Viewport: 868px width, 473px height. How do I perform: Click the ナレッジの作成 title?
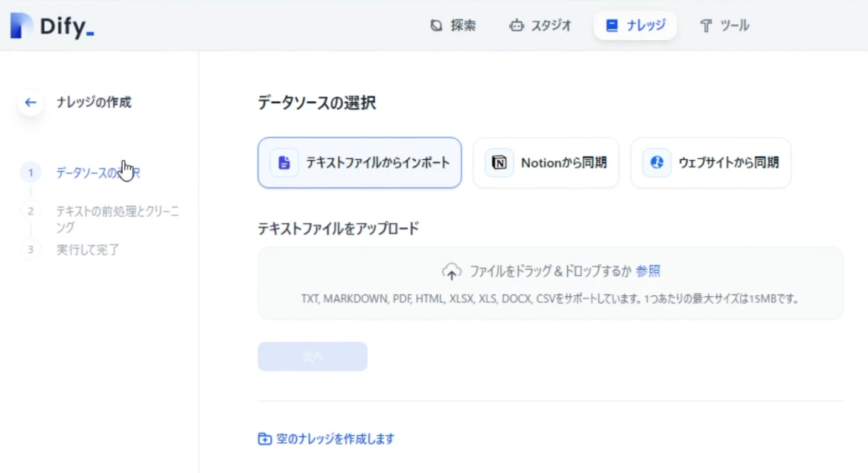point(94,103)
